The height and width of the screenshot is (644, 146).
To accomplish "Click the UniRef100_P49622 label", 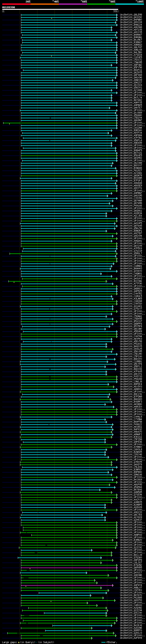I will 131,424.
